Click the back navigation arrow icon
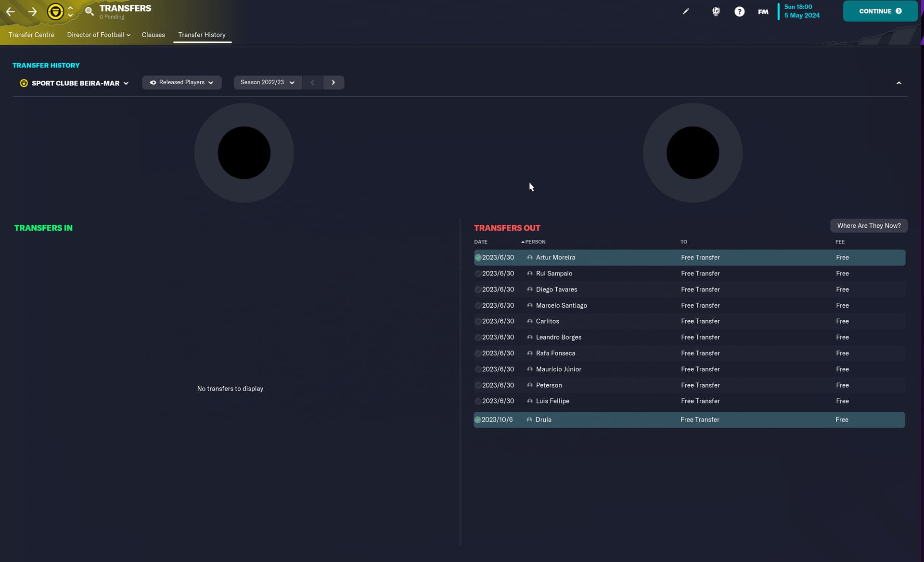The height and width of the screenshot is (562, 924). [x=11, y=11]
